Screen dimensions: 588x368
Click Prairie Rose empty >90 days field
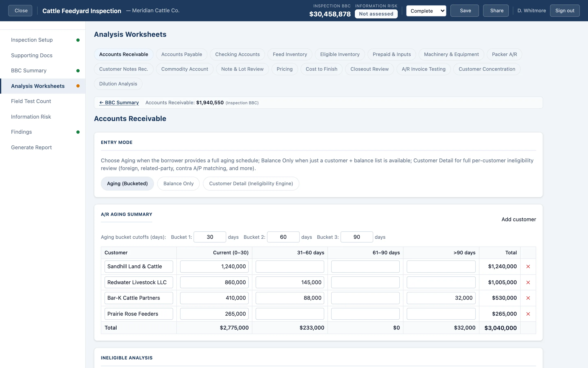tap(441, 314)
